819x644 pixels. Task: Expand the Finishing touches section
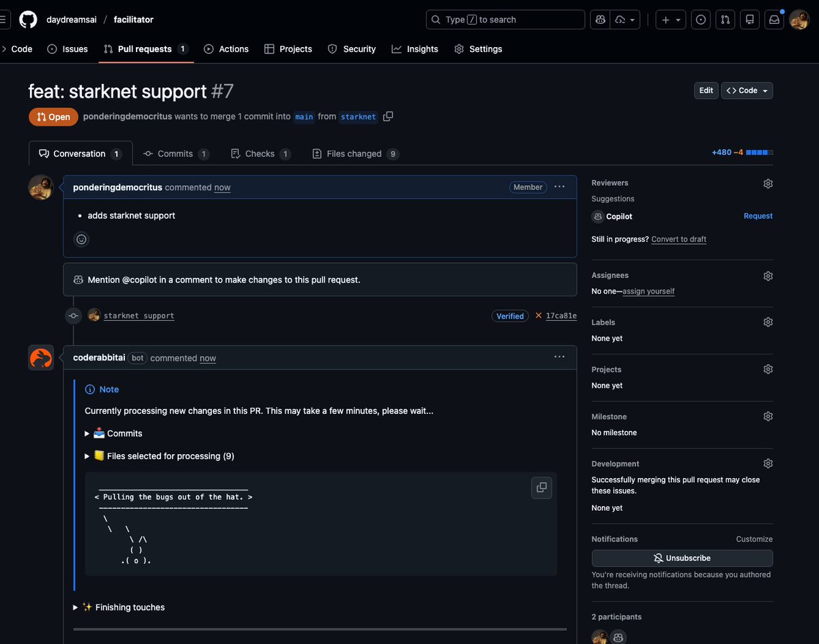pyautogui.click(x=119, y=607)
